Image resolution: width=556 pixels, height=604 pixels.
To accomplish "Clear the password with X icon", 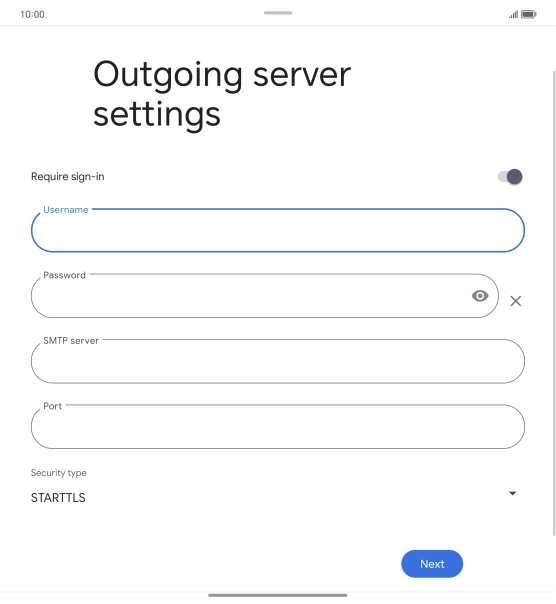I will [515, 301].
